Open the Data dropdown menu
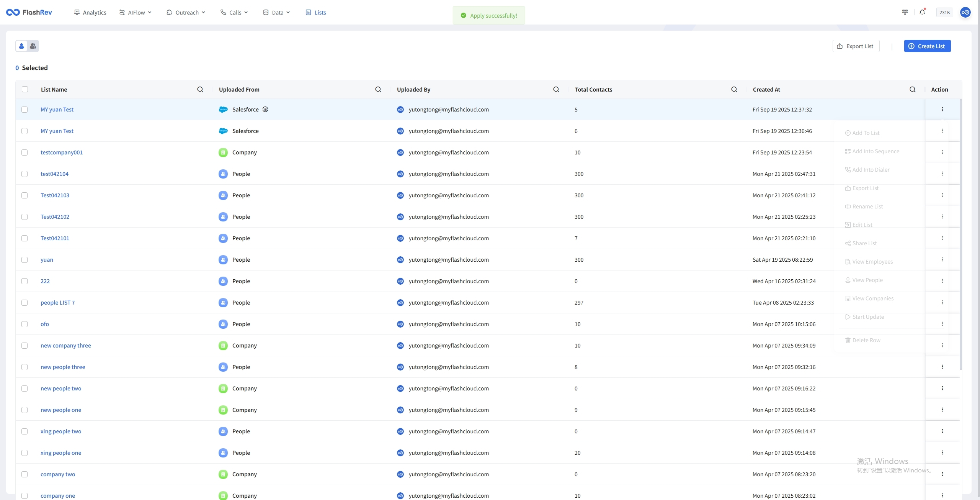Viewport: 980px width, 500px height. 277,13
